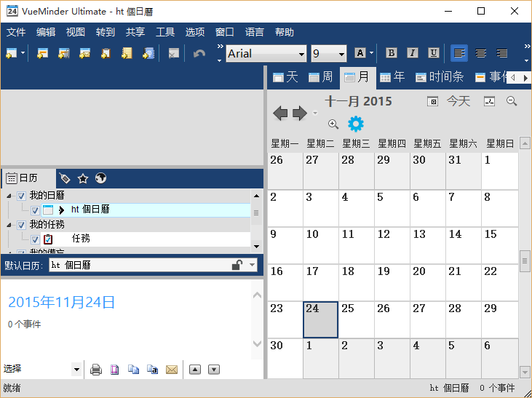Open the favorites star tab icon
The image size is (532, 398).
83,178
